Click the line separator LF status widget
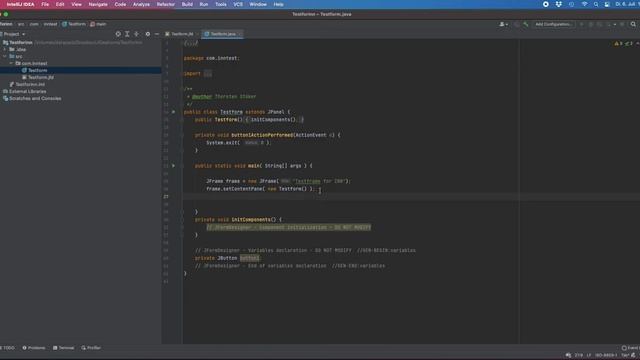Screen dimensions: 640x360 coord(589,355)
